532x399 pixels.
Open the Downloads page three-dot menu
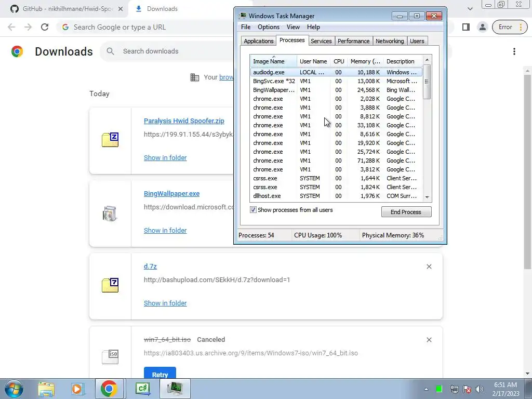(514, 51)
